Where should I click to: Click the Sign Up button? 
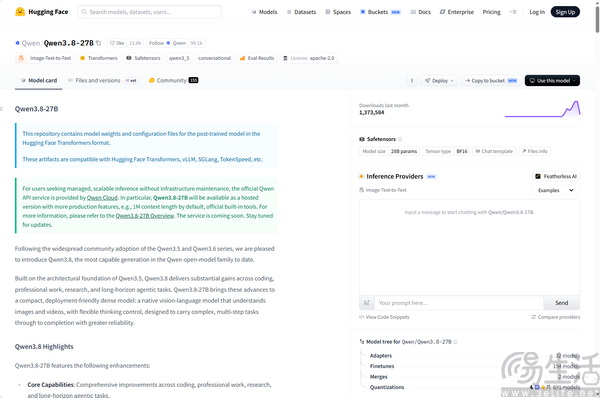click(565, 12)
